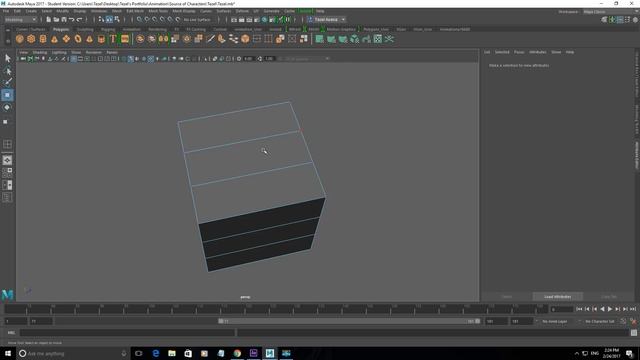Screen dimensions: 640x360
Task: Select the Multi-Cut knife tool on the shelf
Action: (210, 39)
